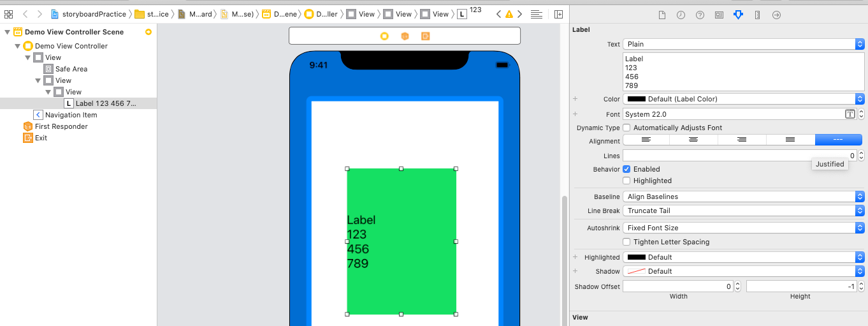
Task: Select First Responder cube in scene dock
Action: click(405, 36)
